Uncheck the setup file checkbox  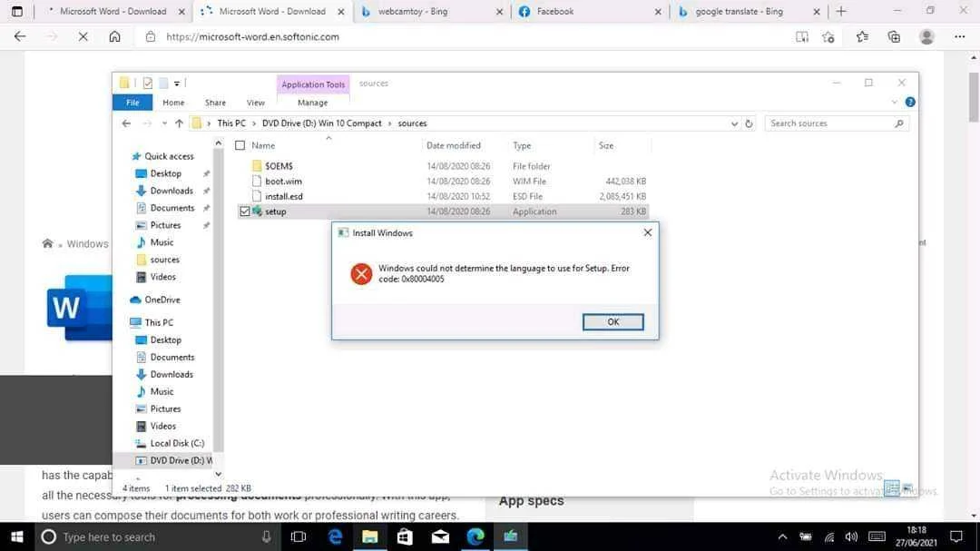[x=244, y=212]
